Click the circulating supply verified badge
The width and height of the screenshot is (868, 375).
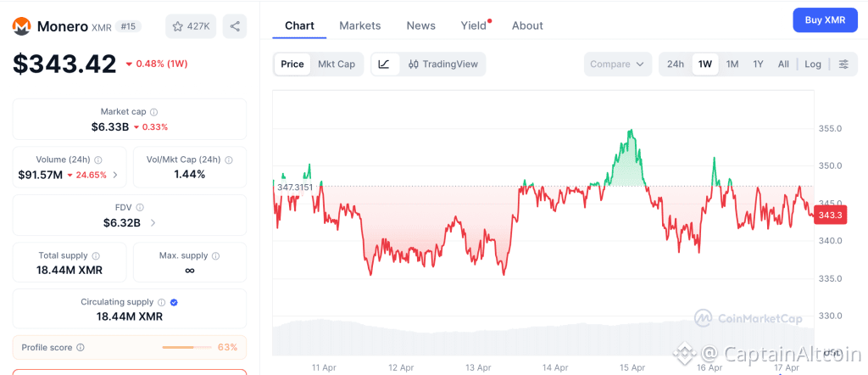[174, 302]
